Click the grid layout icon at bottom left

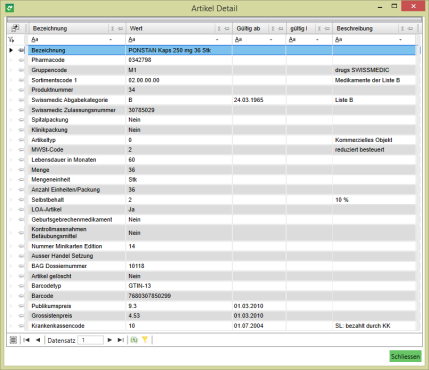tap(13, 340)
